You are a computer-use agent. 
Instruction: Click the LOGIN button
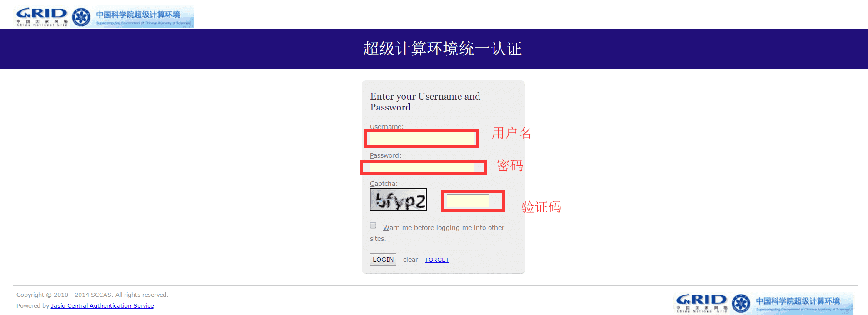point(383,260)
